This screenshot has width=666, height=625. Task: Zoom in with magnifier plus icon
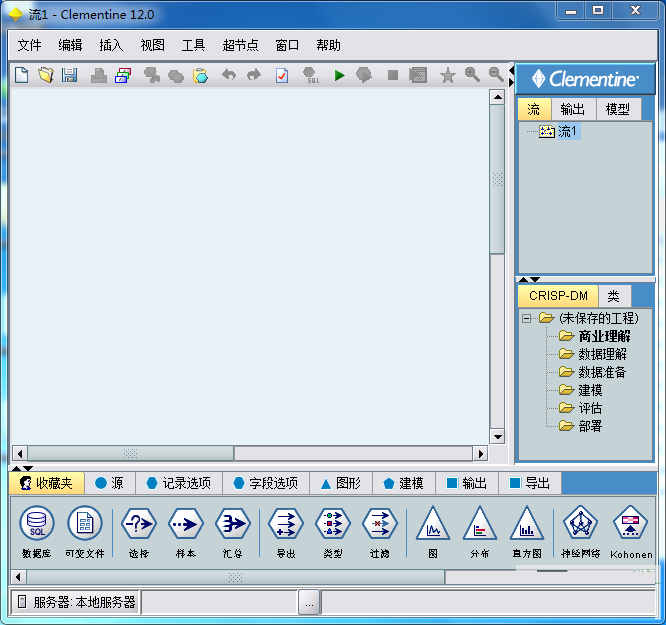472,75
